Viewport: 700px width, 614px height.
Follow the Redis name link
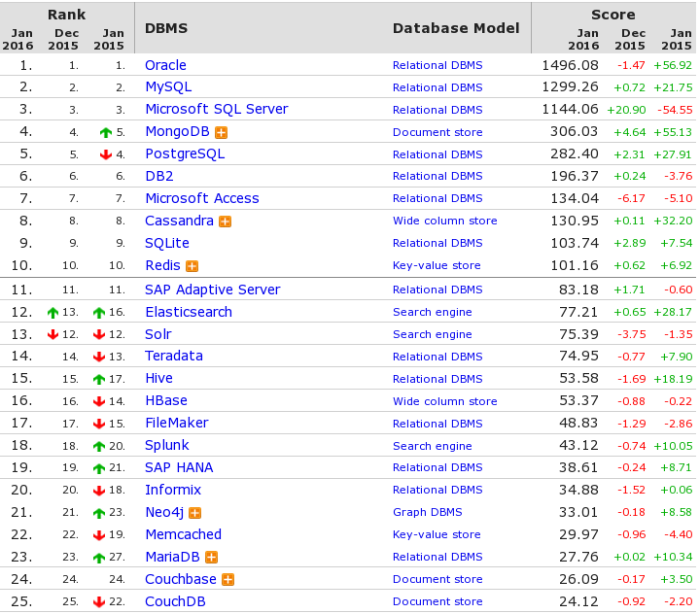coord(162,265)
